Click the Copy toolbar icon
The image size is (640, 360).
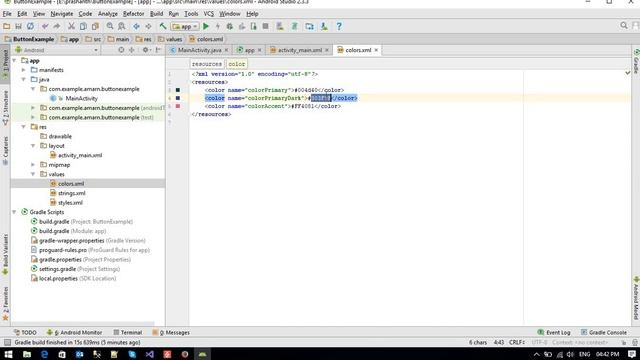(x=83, y=27)
